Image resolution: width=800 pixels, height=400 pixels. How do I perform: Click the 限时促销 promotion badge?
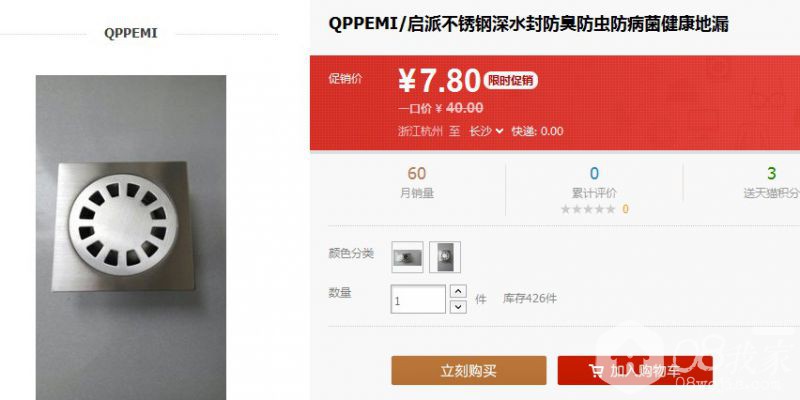510,81
